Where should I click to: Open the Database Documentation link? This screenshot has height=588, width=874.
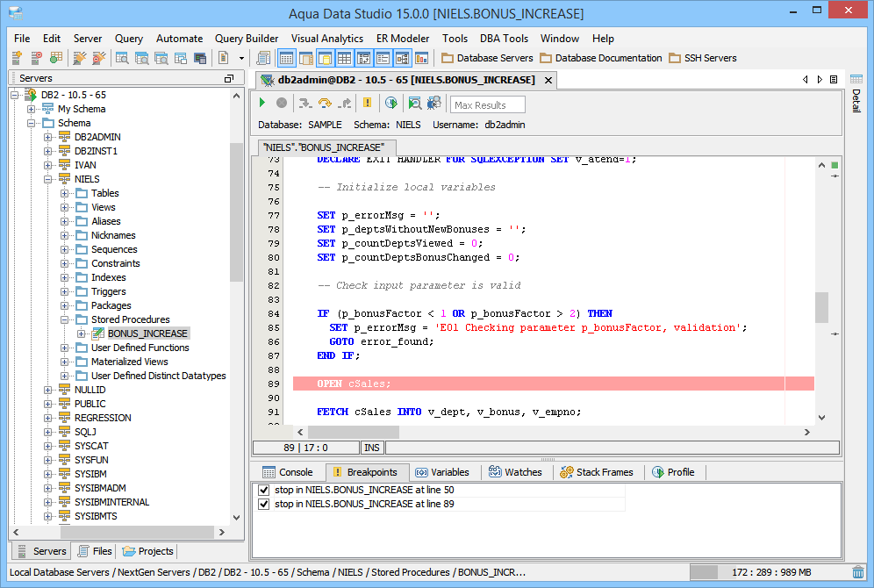[601, 58]
